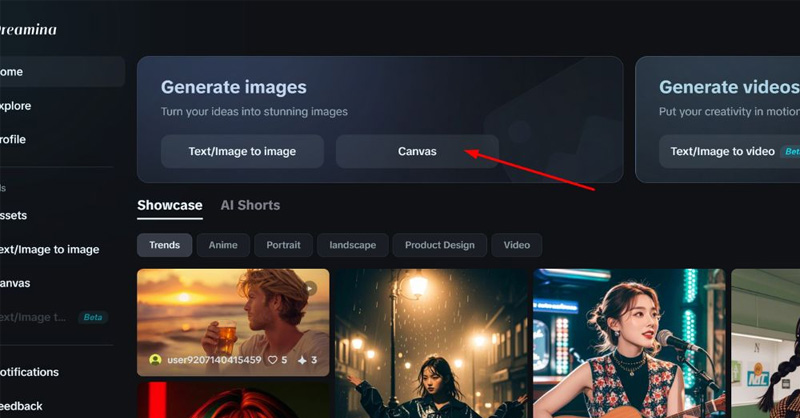
Task: Choose the Video filter chip
Action: click(516, 245)
